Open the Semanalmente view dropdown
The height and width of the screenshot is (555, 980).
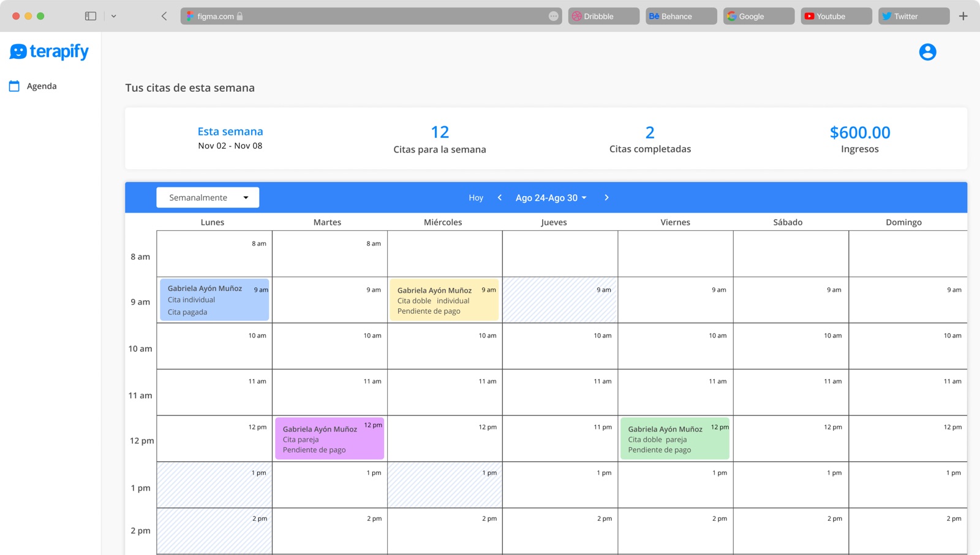coord(208,197)
